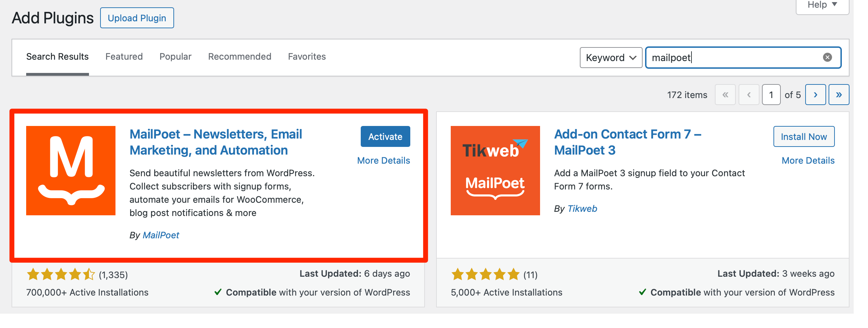The height and width of the screenshot is (328, 868).
Task: View the Recommended plugins tab
Action: (x=239, y=57)
